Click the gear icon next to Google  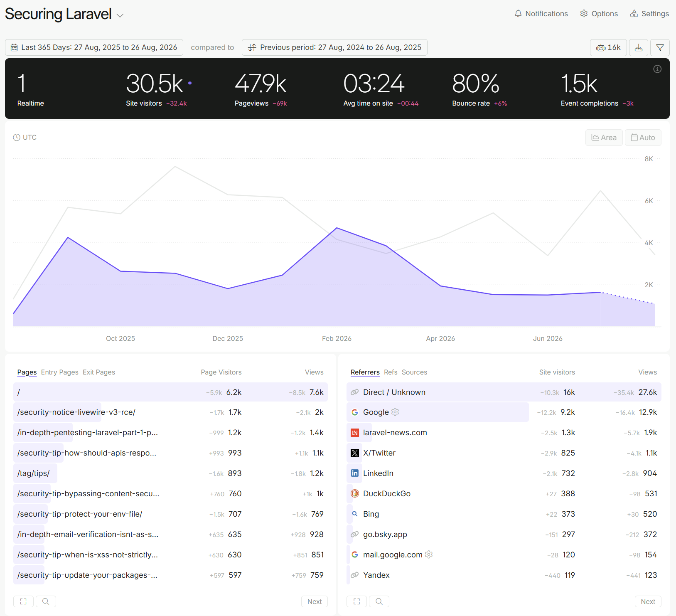[x=395, y=412]
